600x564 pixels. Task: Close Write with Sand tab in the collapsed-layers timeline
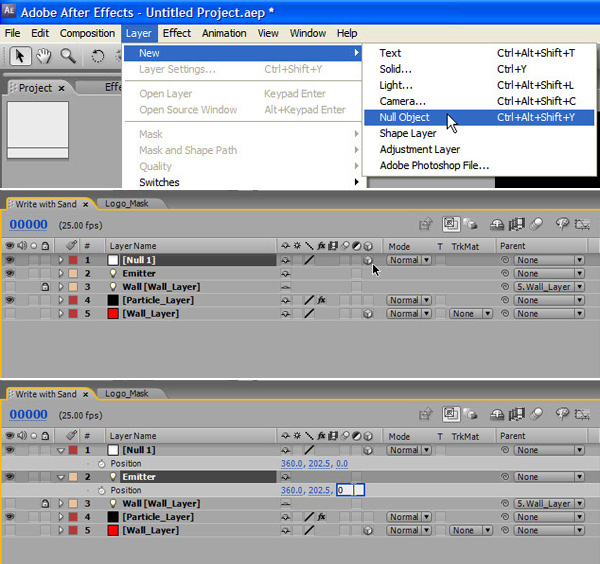point(86,204)
